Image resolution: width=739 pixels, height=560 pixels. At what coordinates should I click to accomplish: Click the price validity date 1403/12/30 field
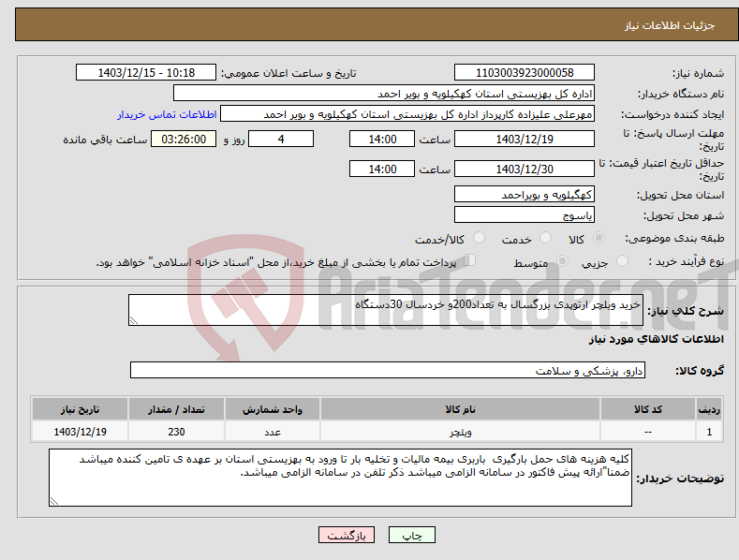[525, 169]
